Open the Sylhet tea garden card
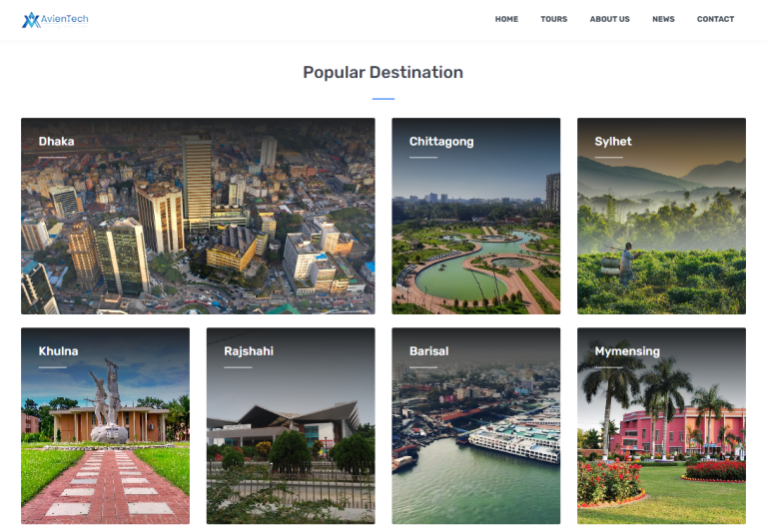This screenshot has height=532, width=767. (661, 216)
